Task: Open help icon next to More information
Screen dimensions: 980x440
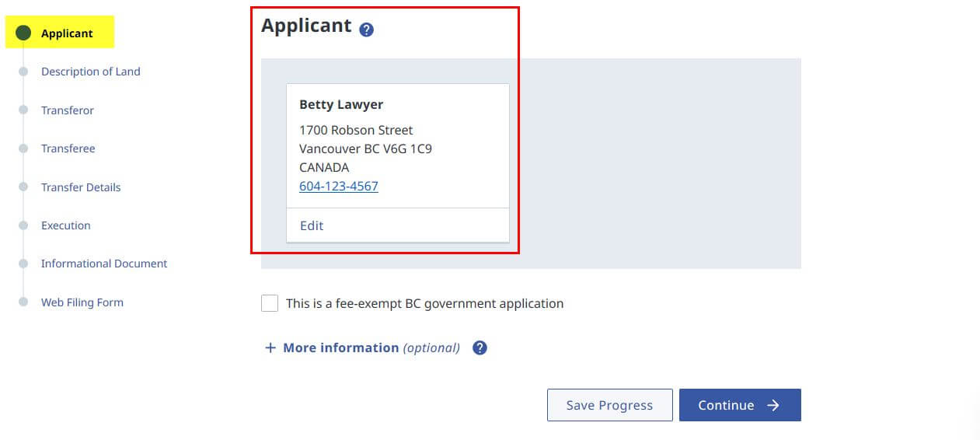Action: tap(480, 347)
